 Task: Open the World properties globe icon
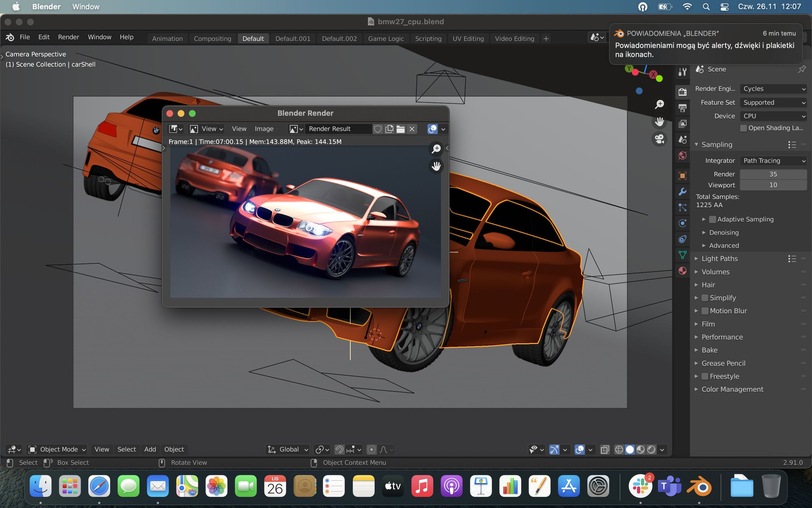pos(683,156)
